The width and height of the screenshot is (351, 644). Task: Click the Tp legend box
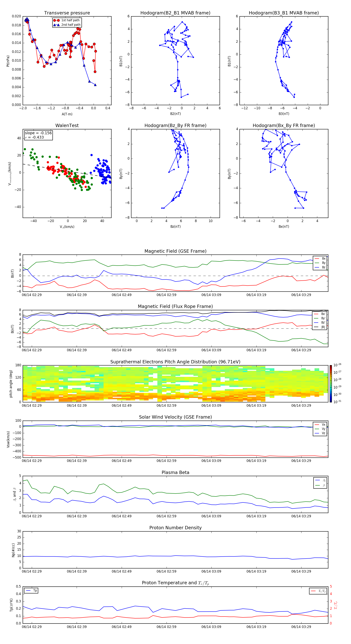pyautogui.click(x=31, y=591)
